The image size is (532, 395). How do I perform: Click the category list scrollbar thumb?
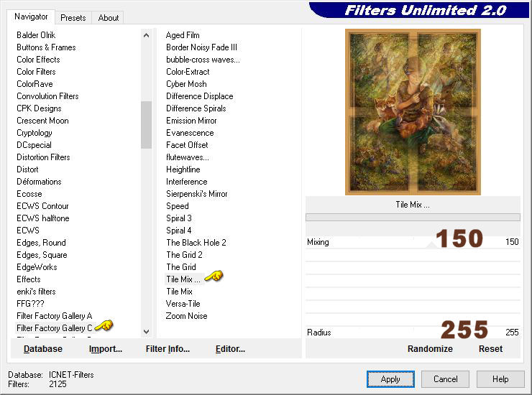[x=146, y=125]
